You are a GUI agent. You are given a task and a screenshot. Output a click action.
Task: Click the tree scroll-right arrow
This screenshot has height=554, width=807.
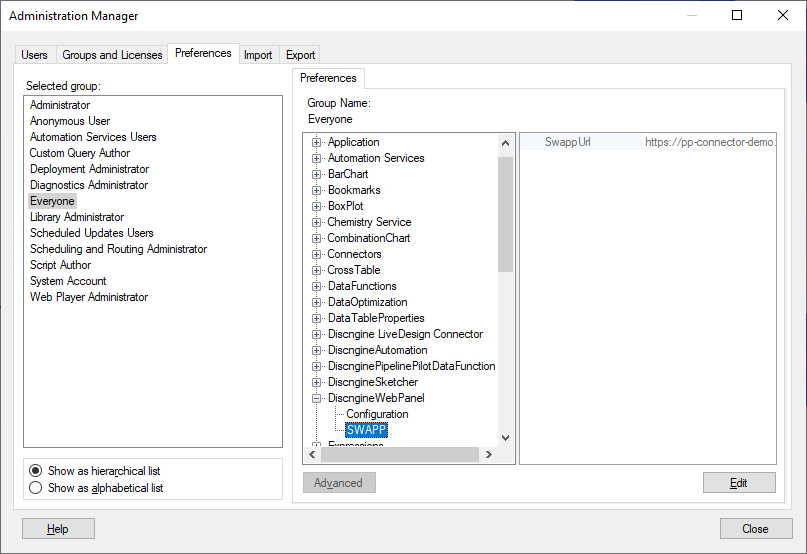(489, 454)
